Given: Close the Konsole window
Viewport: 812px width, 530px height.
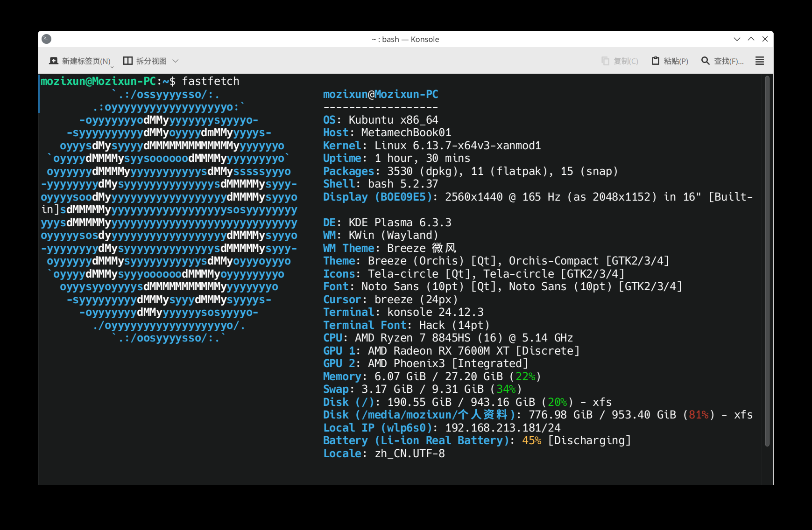Looking at the screenshot, I should (765, 39).
